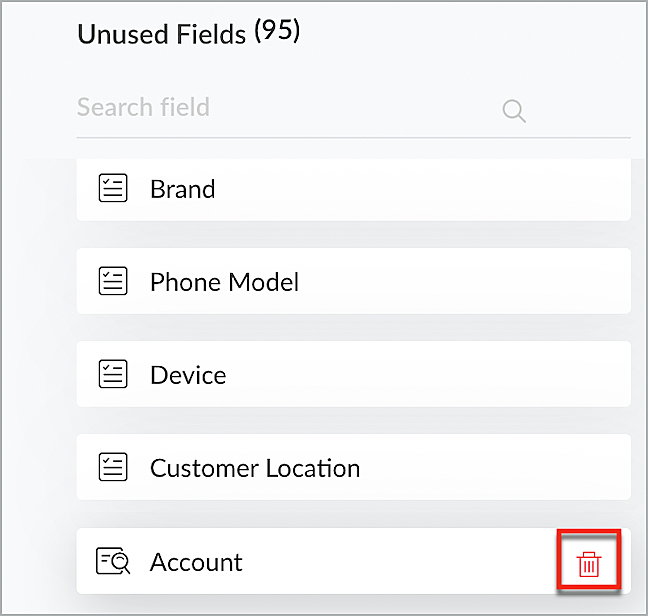This screenshot has width=648, height=616.
Task: Select the Phone Model text label
Action: pyautogui.click(x=224, y=282)
